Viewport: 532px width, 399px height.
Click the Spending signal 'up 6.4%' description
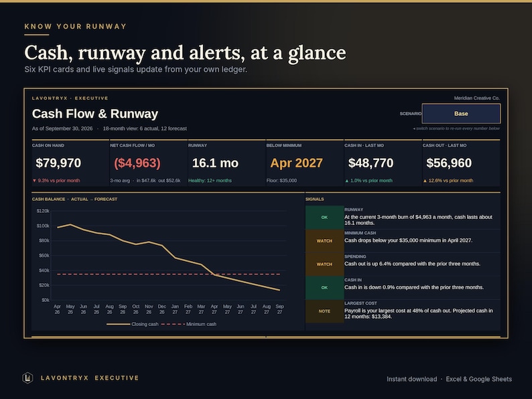click(x=412, y=264)
